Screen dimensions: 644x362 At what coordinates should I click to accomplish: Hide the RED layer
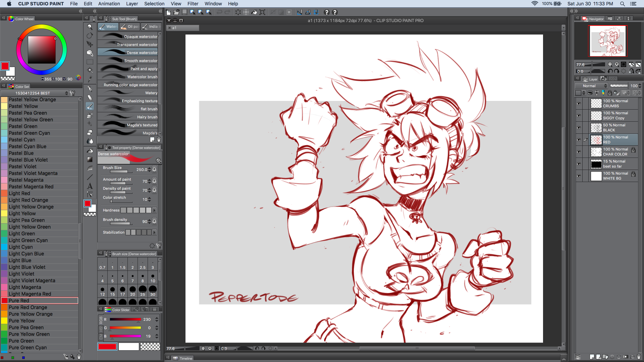tap(579, 140)
